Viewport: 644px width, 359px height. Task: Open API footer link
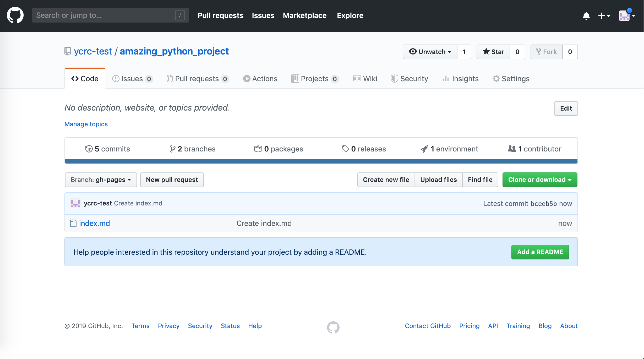point(493,326)
